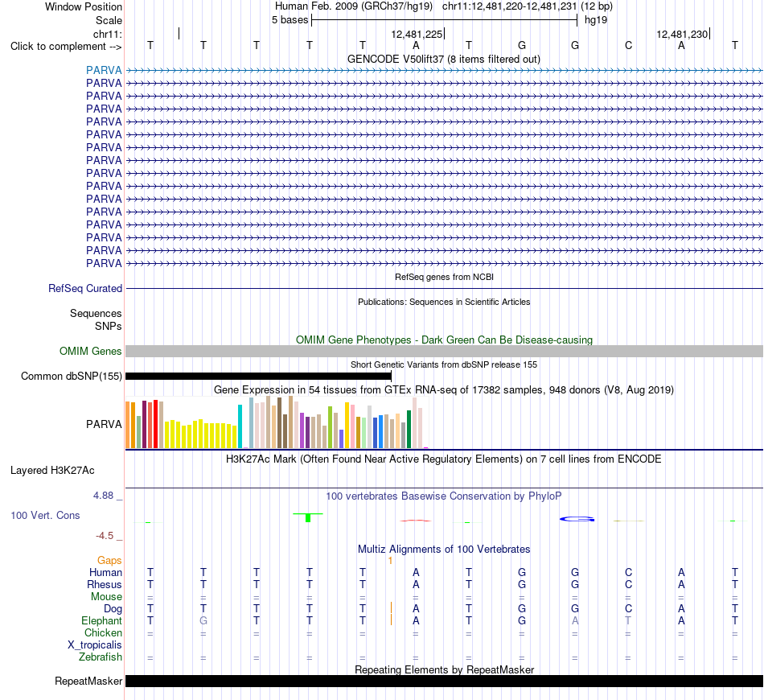Screen dimensions: 764x700
Task: Click the C base in ruler sequence
Action: (628, 46)
